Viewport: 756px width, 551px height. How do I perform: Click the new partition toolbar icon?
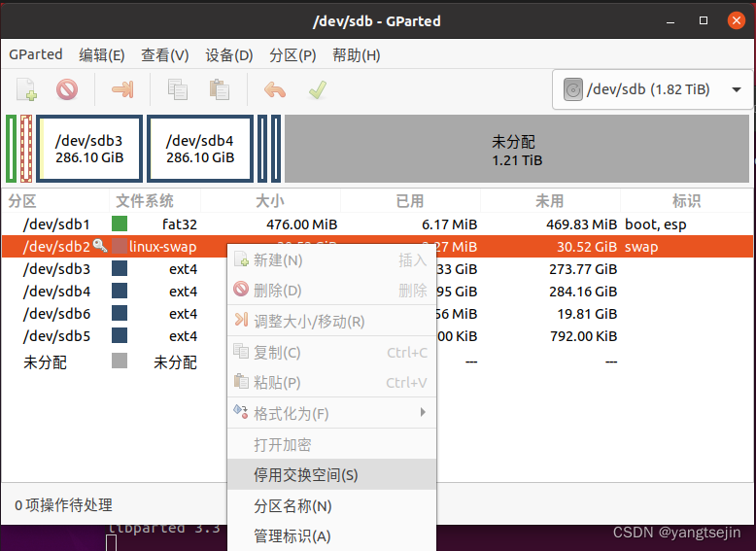(27, 89)
